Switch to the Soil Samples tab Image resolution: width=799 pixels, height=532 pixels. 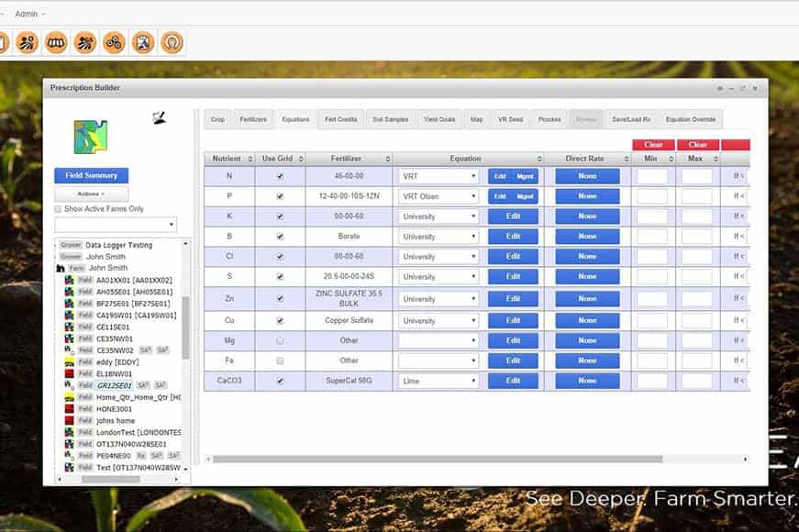pyautogui.click(x=390, y=119)
